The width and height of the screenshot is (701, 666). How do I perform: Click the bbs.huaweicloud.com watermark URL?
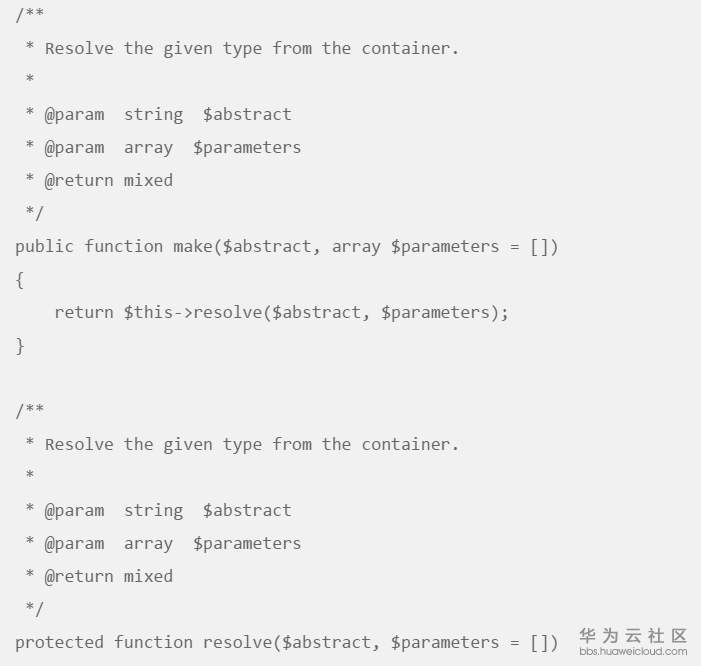[633, 651]
